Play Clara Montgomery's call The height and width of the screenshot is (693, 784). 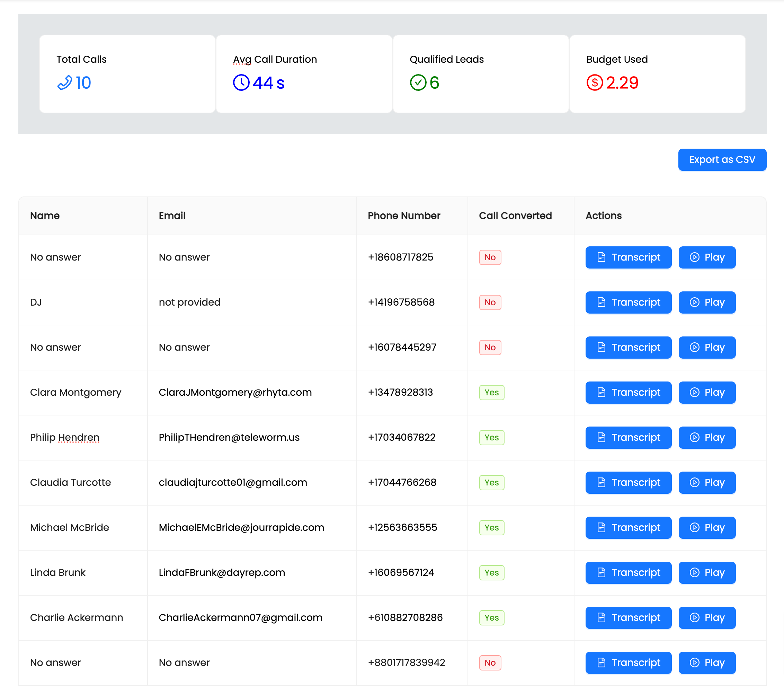pyautogui.click(x=707, y=393)
